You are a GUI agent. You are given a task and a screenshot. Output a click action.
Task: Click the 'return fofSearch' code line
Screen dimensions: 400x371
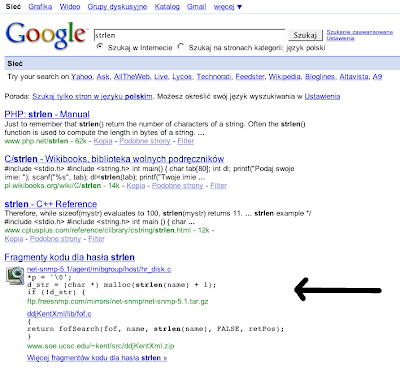[x=156, y=329]
